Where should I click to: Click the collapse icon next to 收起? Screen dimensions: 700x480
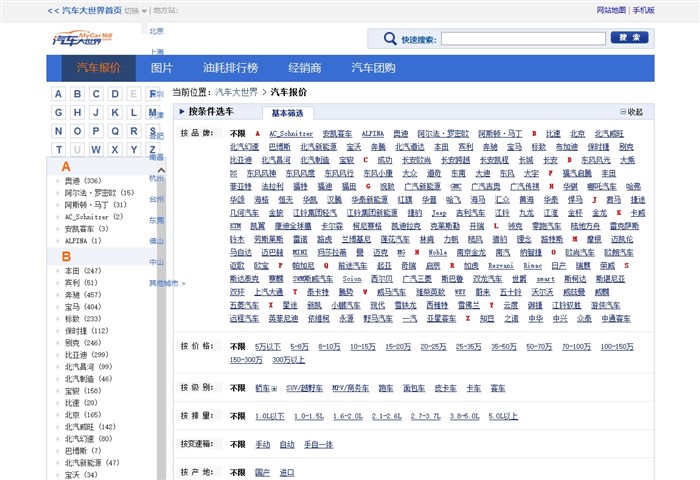[x=623, y=112]
